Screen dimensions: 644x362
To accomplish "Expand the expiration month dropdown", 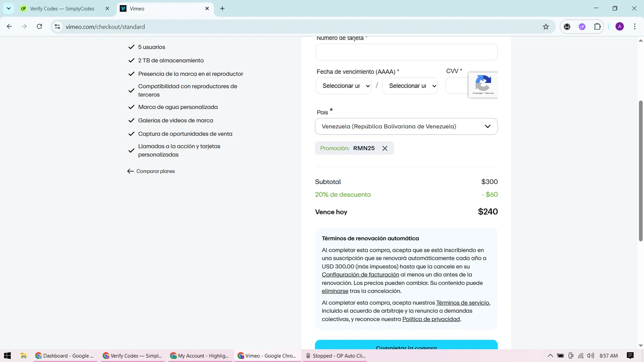I will click(x=343, y=86).
